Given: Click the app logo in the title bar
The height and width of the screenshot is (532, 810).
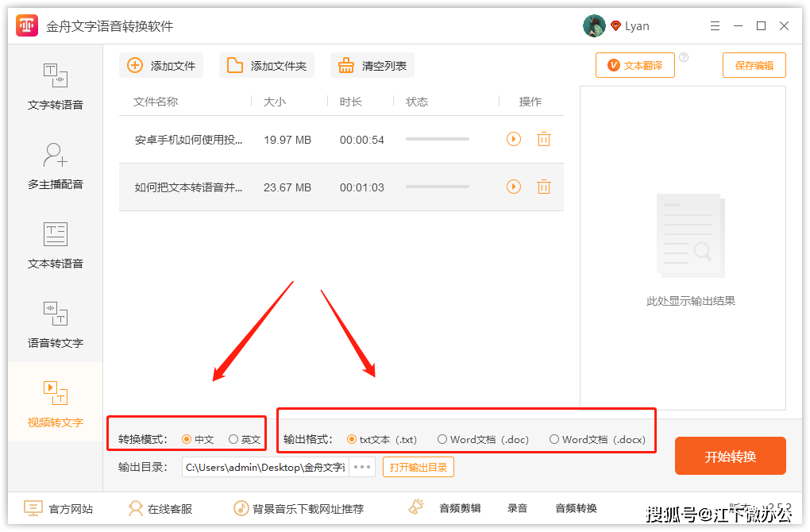Looking at the screenshot, I should [x=27, y=26].
